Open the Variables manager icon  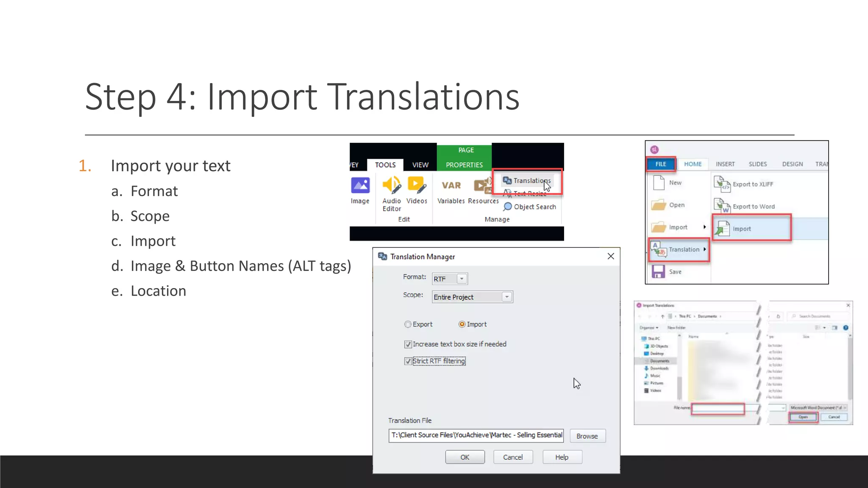tap(451, 186)
